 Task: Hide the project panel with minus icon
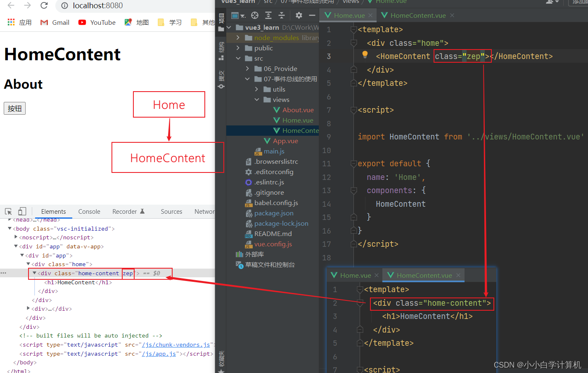(312, 15)
